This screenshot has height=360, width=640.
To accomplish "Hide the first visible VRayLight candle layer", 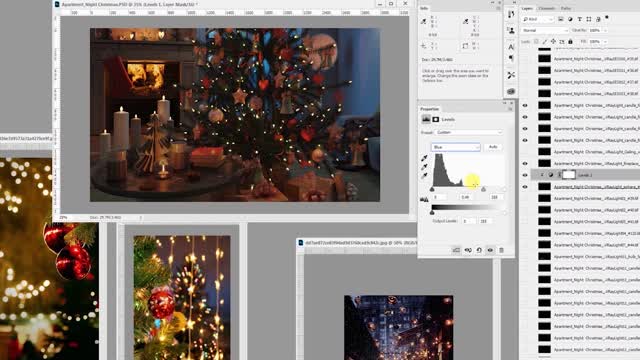I will click(525, 105).
